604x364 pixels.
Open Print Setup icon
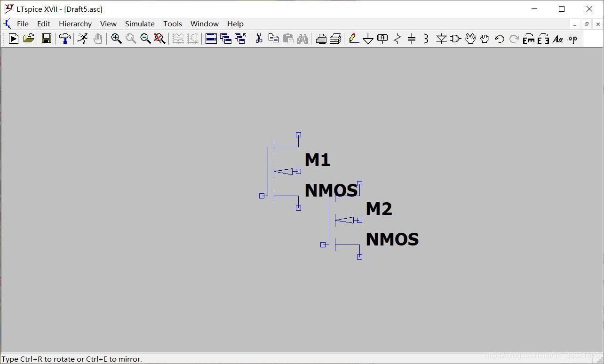click(x=321, y=39)
